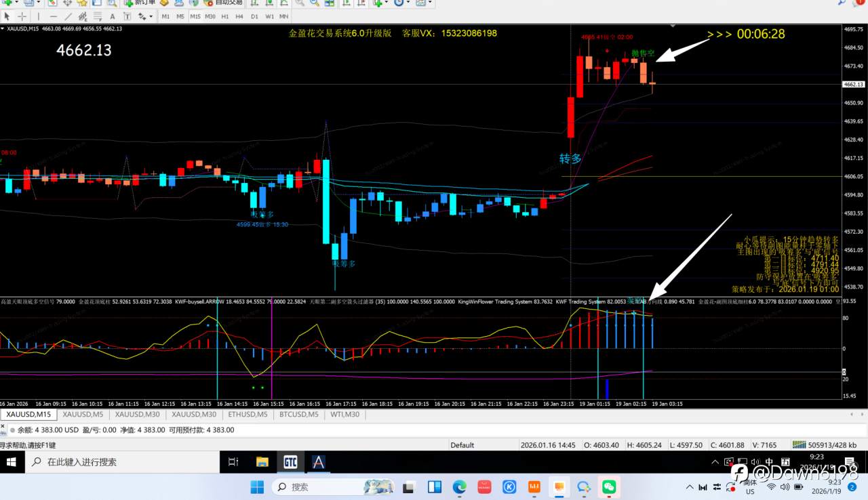Select the Crosshair tool
This screenshot has height=500, width=868.
pyautogui.click(x=22, y=16)
